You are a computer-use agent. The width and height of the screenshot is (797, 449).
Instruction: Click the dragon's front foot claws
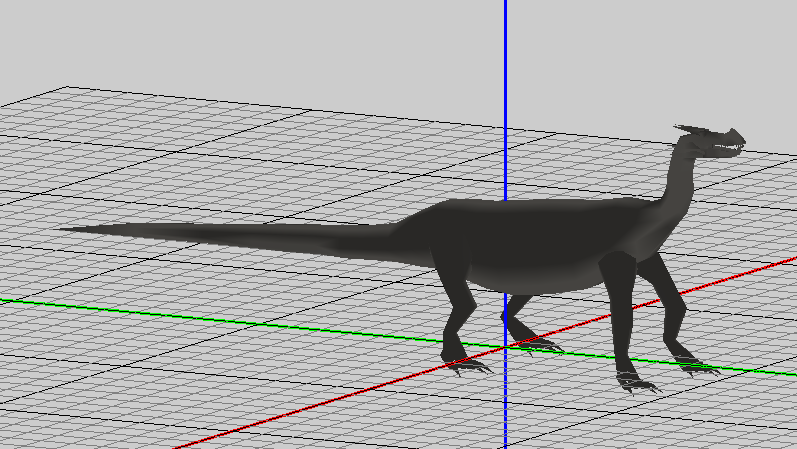click(638, 382)
